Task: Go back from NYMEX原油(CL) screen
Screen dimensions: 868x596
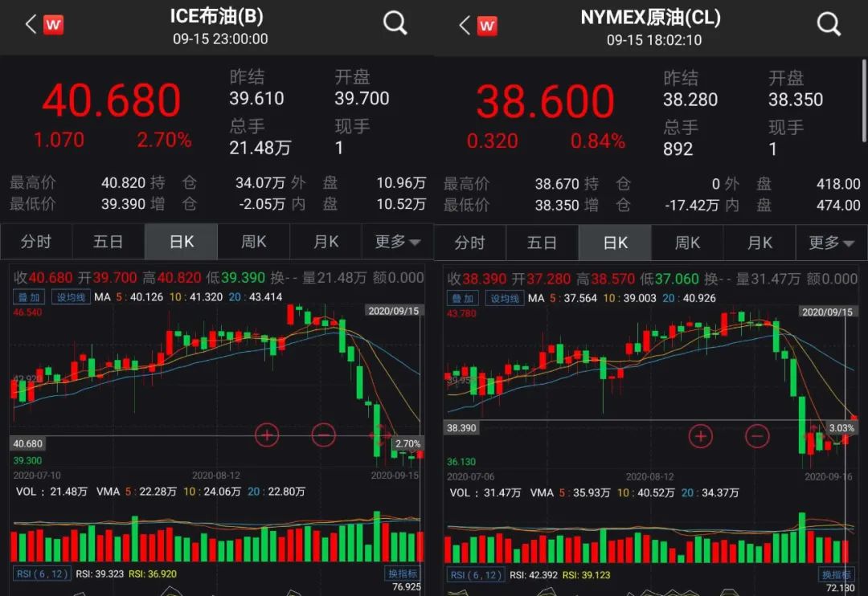Action: [x=465, y=25]
